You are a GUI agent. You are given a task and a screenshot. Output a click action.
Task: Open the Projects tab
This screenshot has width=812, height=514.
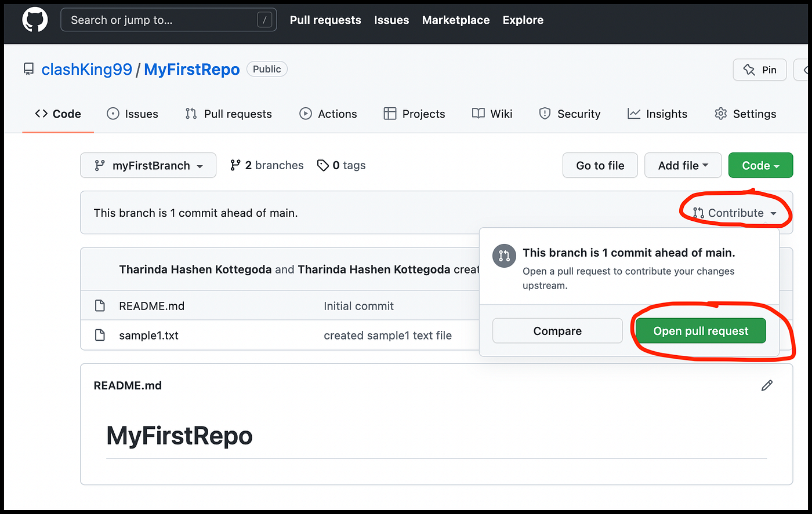pyautogui.click(x=415, y=114)
